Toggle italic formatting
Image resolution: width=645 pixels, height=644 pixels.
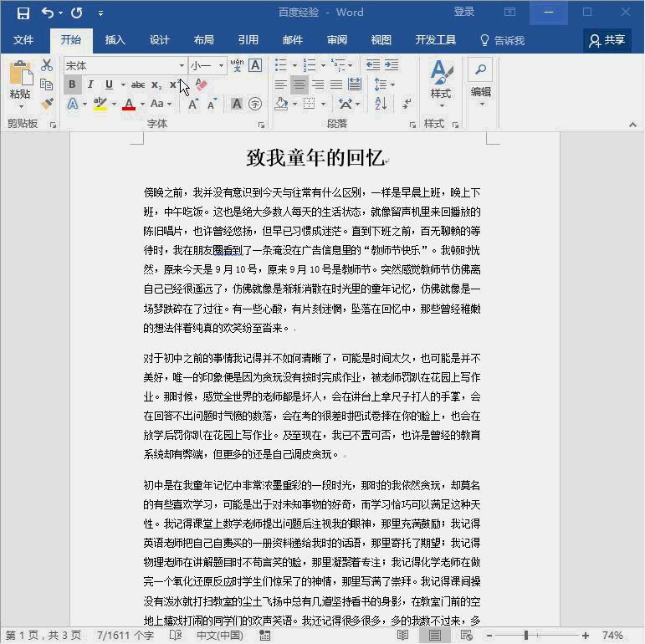point(90,84)
